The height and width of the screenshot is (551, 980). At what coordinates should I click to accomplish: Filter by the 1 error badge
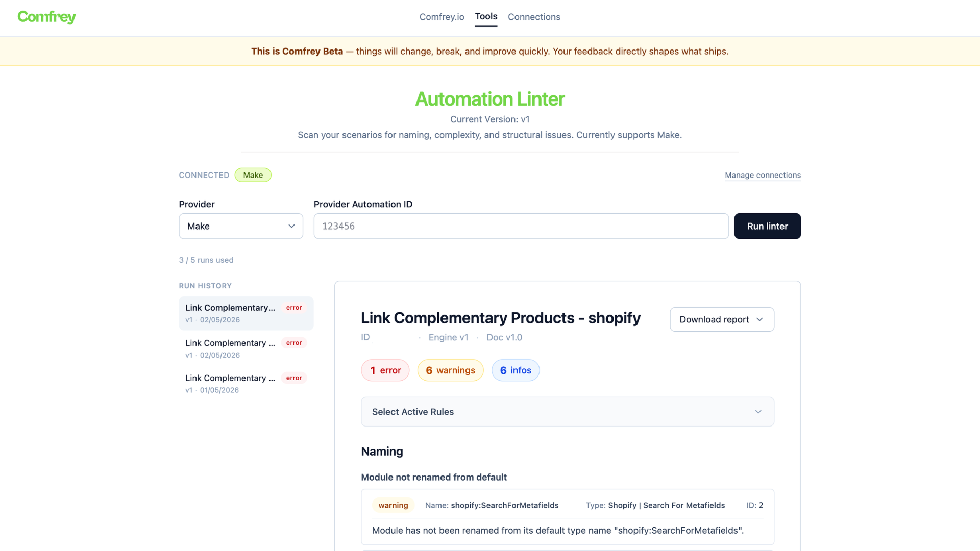[385, 370]
